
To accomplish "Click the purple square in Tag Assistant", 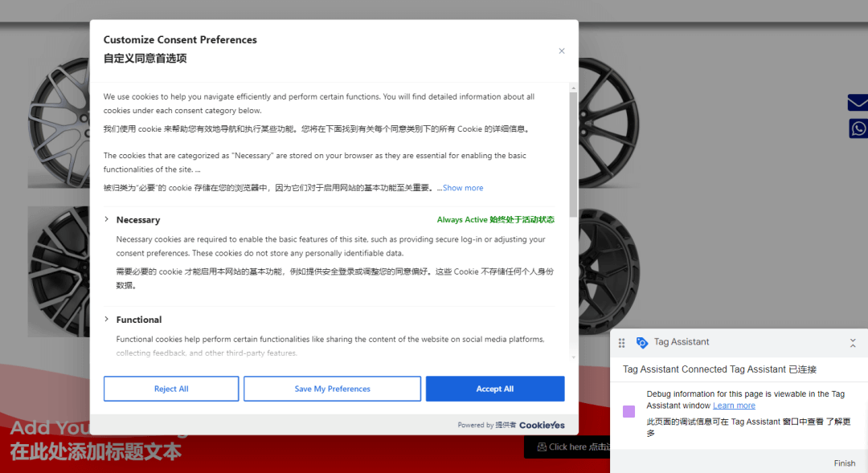I will (x=628, y=411).
